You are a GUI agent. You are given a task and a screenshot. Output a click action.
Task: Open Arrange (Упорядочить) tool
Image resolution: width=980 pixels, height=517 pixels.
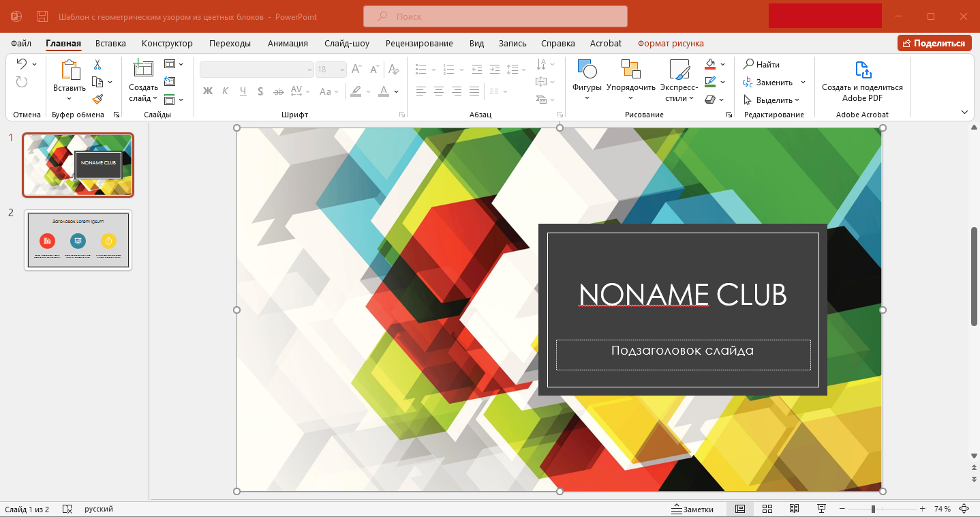click(631, 79)
